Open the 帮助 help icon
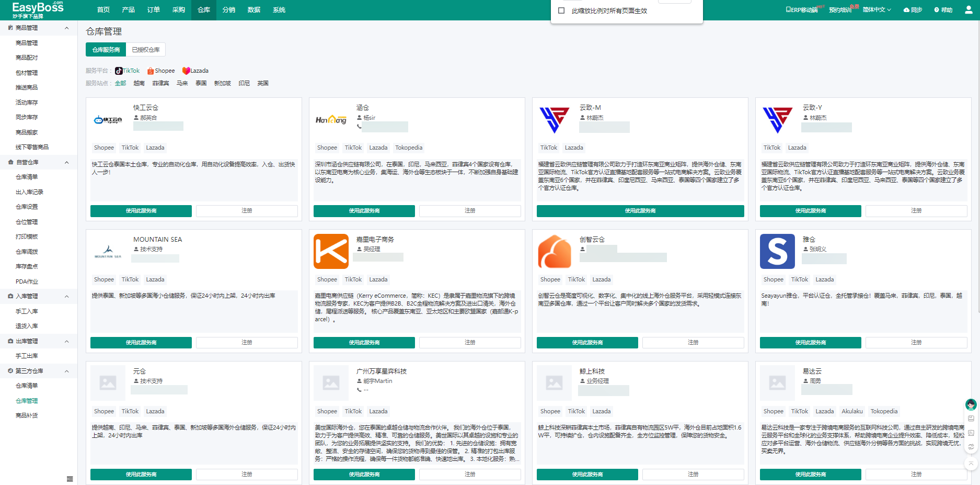Screen dimensions: 980x485 click(x=937, y=10)
